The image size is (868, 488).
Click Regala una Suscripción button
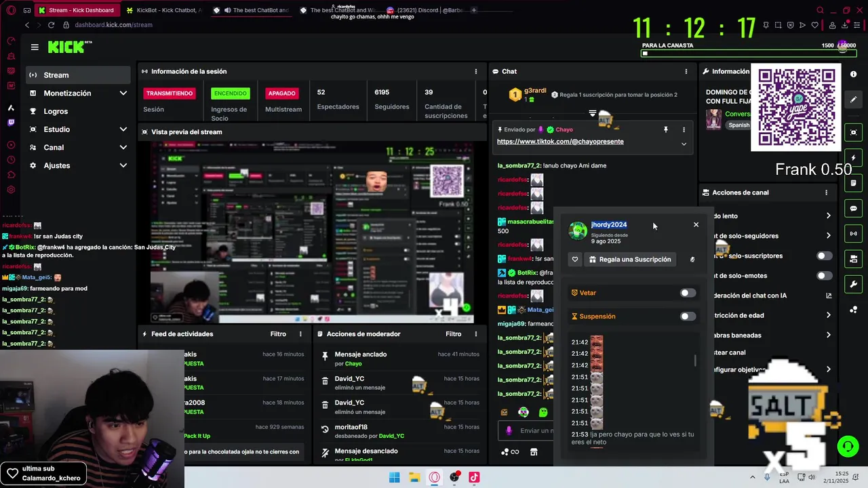click(x=629, y=260)
